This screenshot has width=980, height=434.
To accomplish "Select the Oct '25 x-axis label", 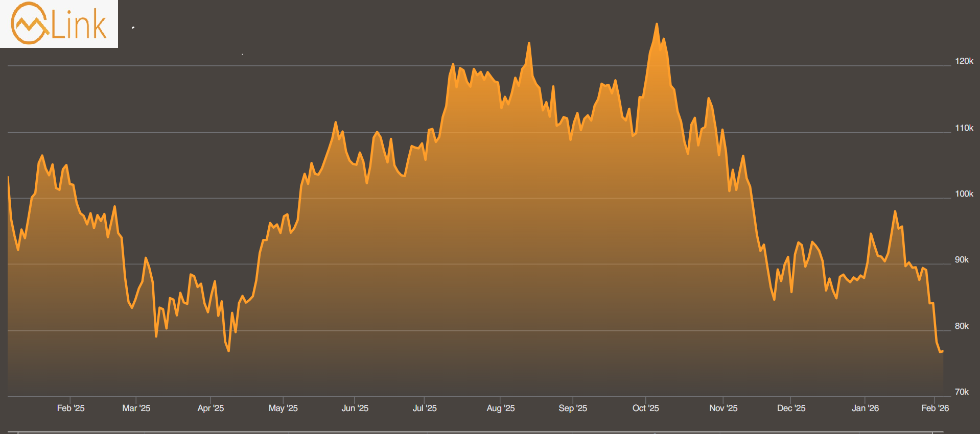I will coord(645,408).
